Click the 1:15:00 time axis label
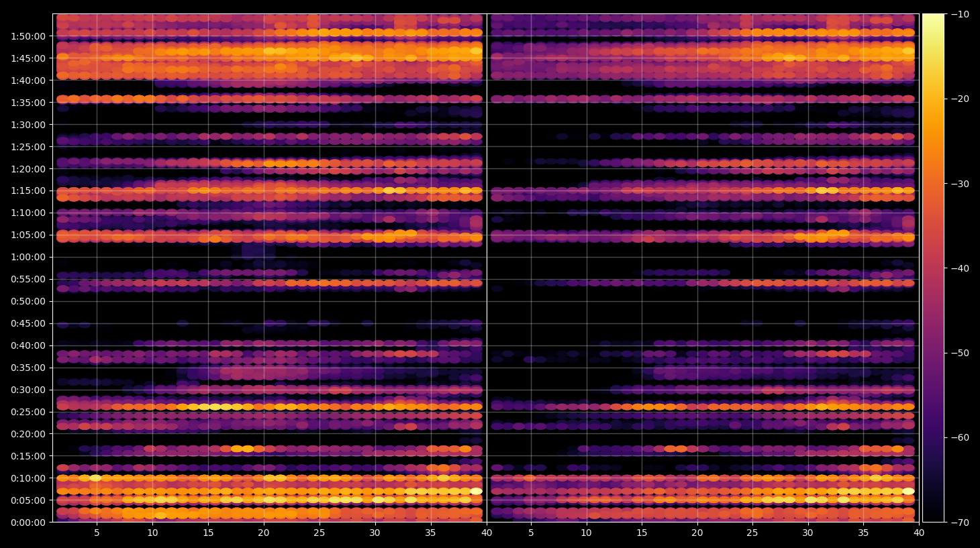The width and height of the screenshot is (980, 548). click(x=28, y=190)
